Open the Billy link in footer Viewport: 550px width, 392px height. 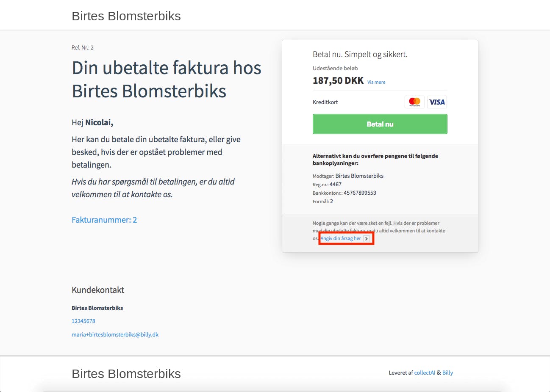[447, 373]
